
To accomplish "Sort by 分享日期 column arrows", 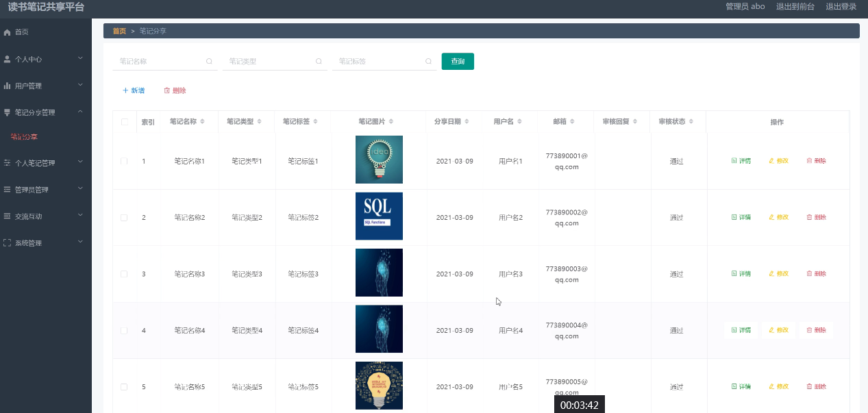I will pos(467,121).
